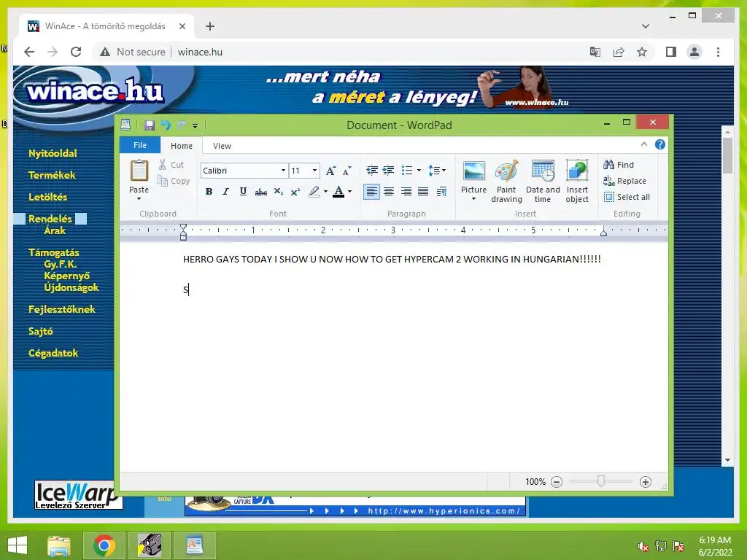Apply the font color A swatch

[x=338, y=192]
